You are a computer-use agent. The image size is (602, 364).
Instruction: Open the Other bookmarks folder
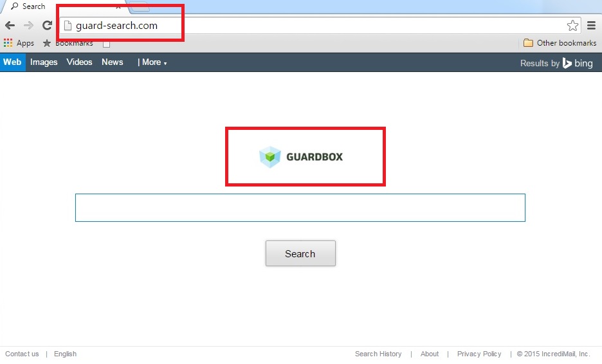560,43
